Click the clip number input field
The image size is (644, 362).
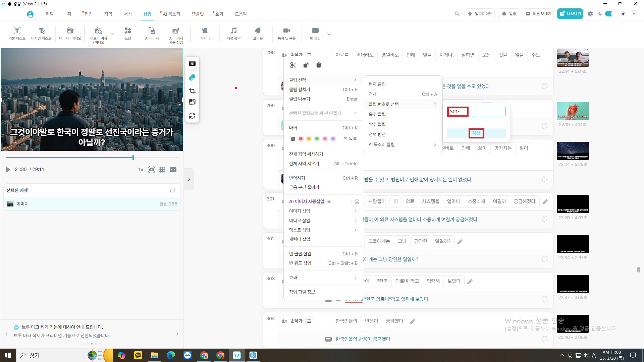[x=476, y=112]
